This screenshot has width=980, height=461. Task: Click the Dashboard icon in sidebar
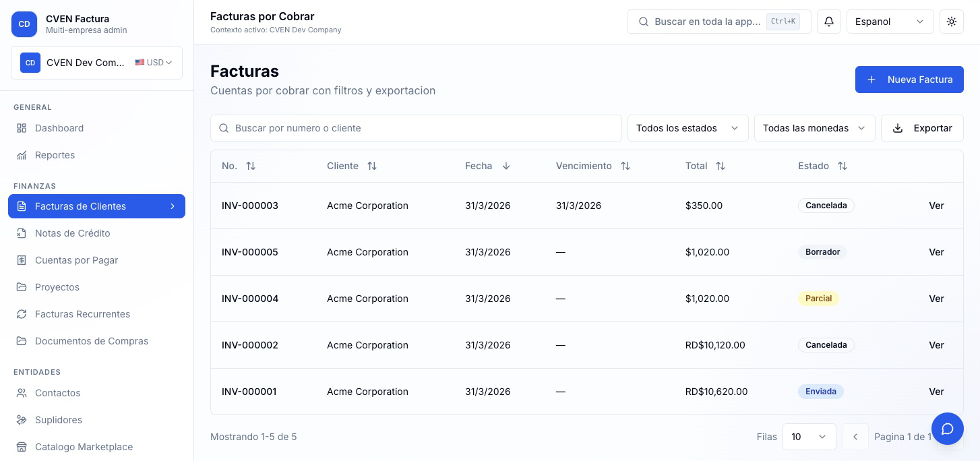[x=22, y=128]
